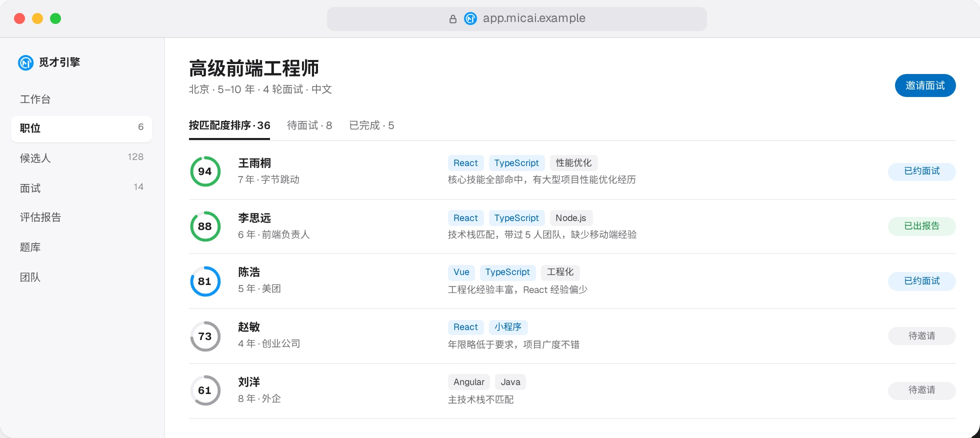Open candidate 刘洋's name
This screenshot has width=980, height=438.
tap(249, 382)
